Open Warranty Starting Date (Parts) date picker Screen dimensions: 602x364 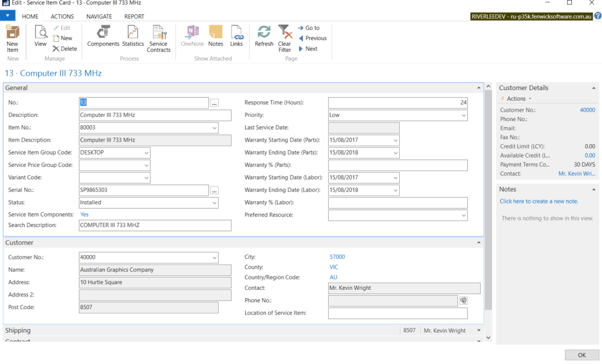point(396,140)
